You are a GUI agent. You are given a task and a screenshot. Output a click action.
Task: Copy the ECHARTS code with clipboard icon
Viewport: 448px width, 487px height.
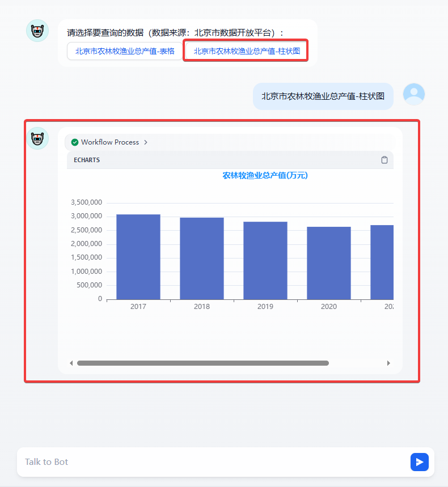384,160
